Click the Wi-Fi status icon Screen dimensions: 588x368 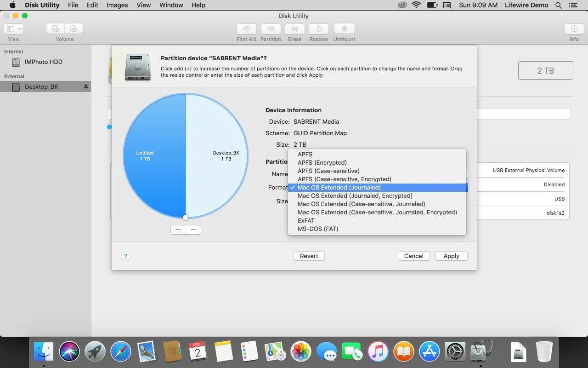coord(417,5)
